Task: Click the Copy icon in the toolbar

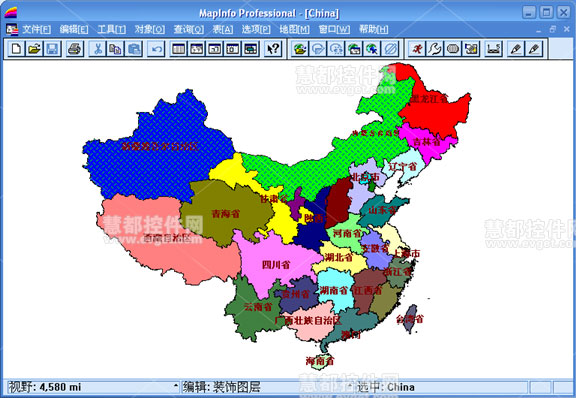Action: click(x=116, y=49)
